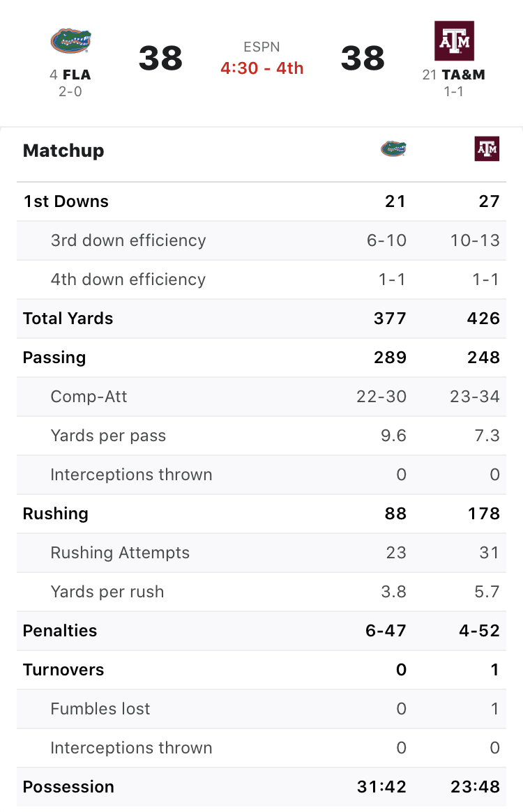Click the Gators helmet icon above stats column
Screen dimensions: 523x812
[x=393, y=148]
